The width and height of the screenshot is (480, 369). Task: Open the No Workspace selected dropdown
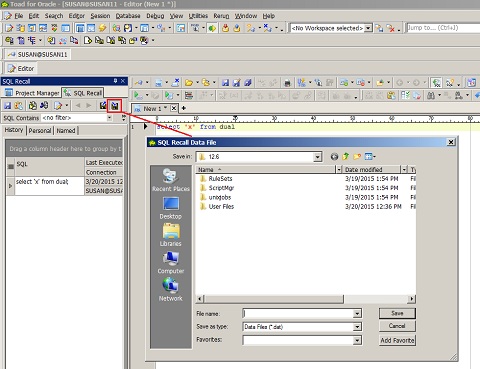point(368,28)
